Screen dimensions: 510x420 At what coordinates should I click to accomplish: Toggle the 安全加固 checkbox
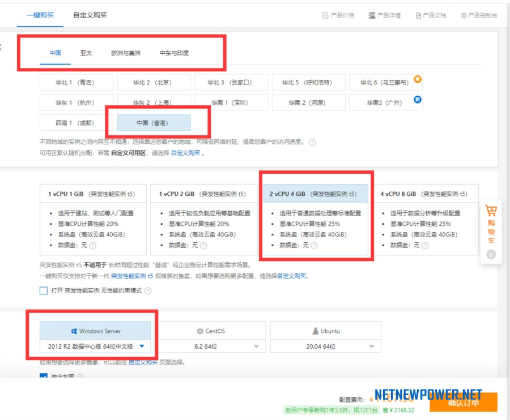44,376
